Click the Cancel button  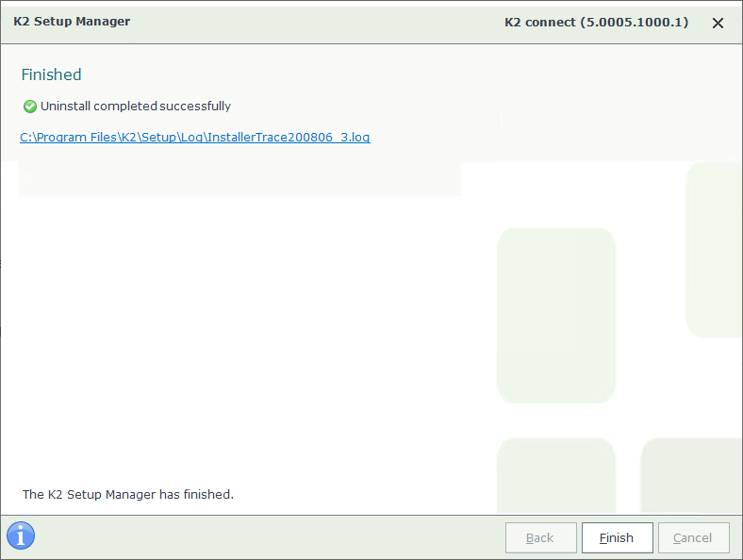pos(693,537)
